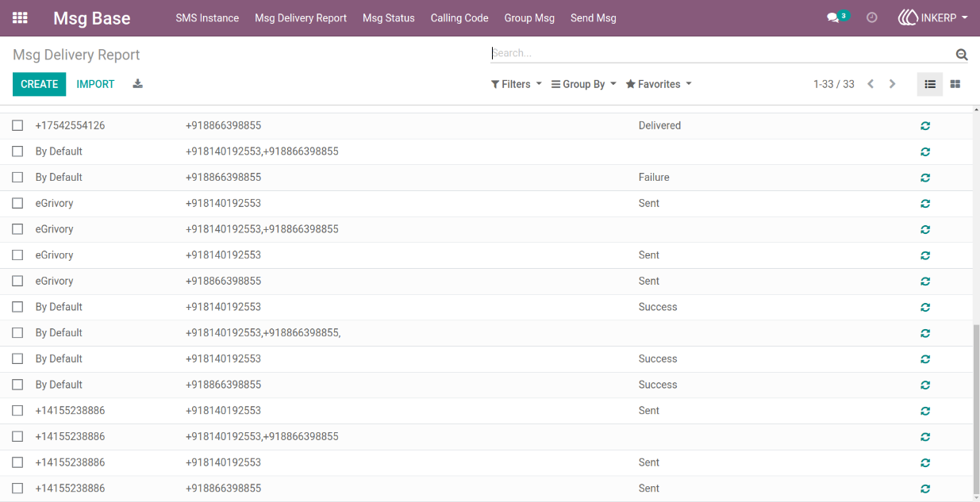980x502 pixels.
Task: Open the Group Msg menu
Action: tap(529, 17)
